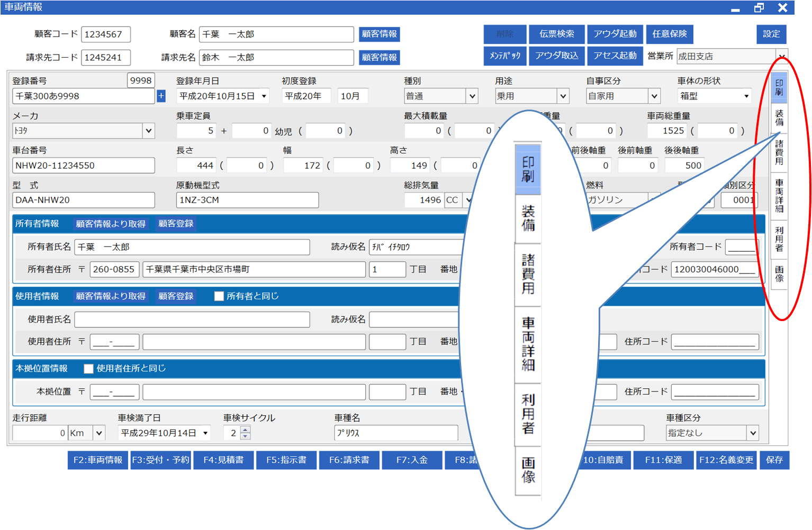Image resolution: width=812 pixels, height=530 pixels.
Task: Open the 走行距離 Km unit dropdown
Action: [x=99, y=433]
